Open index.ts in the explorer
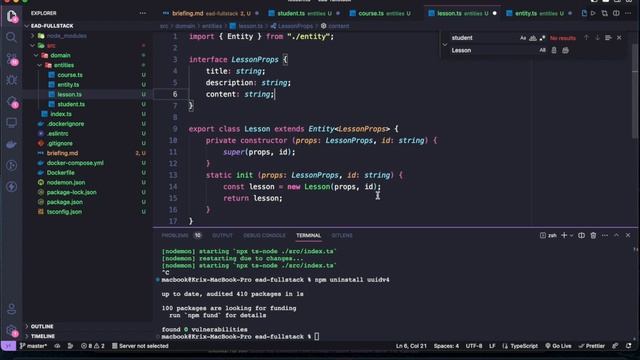 [x=61, y=114]
